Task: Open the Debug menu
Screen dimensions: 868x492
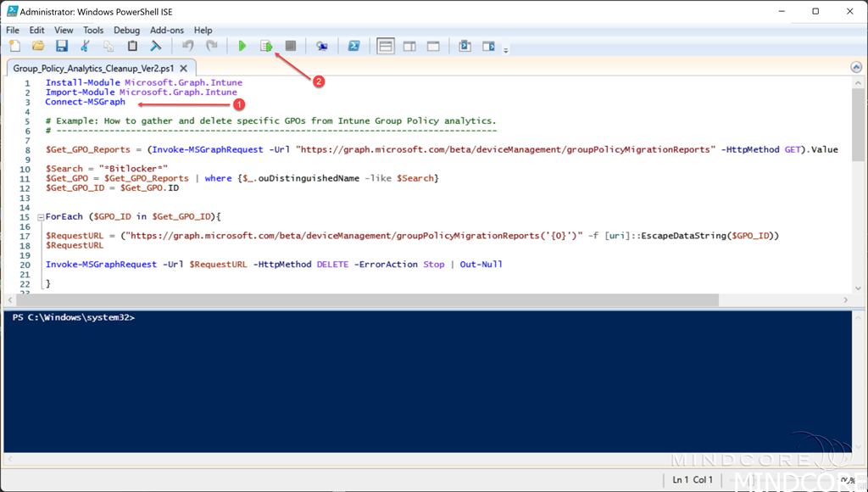Action: [127, 30]
